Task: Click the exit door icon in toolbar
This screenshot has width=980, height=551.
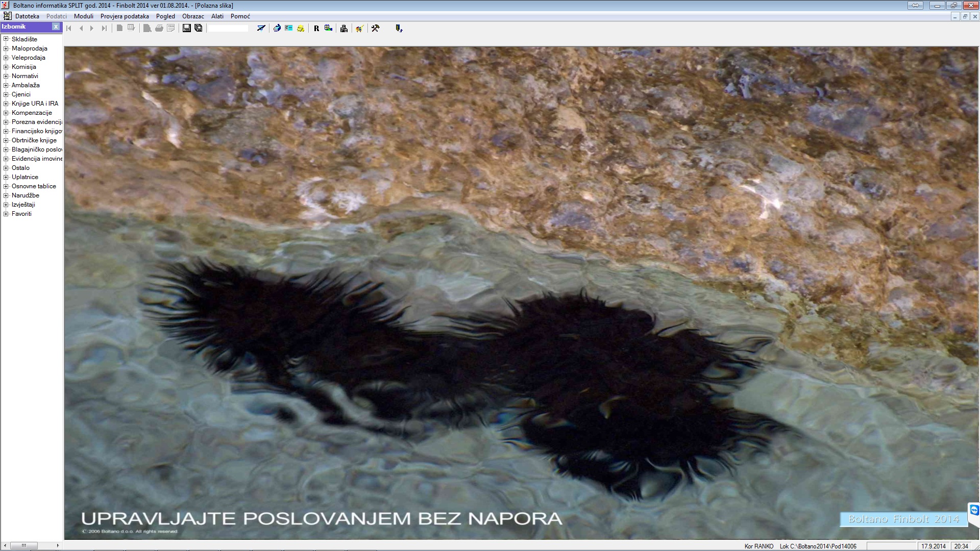Action: 399,29
